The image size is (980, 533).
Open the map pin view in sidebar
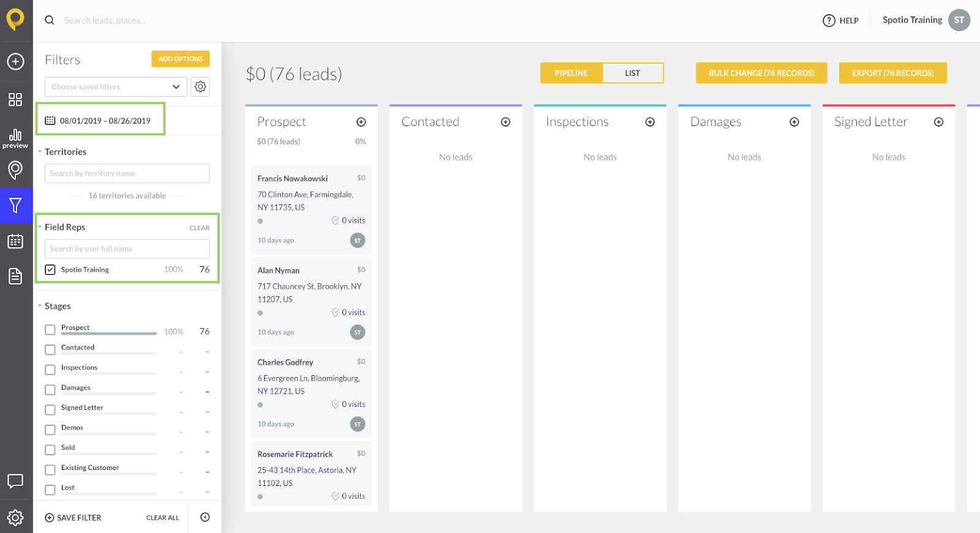coord(15,170)
